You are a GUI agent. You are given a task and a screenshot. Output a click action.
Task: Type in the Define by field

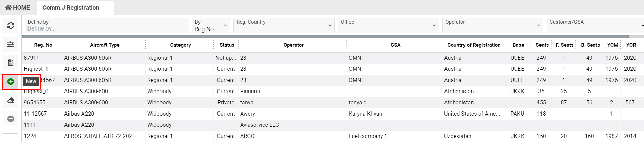pos(107,28)
